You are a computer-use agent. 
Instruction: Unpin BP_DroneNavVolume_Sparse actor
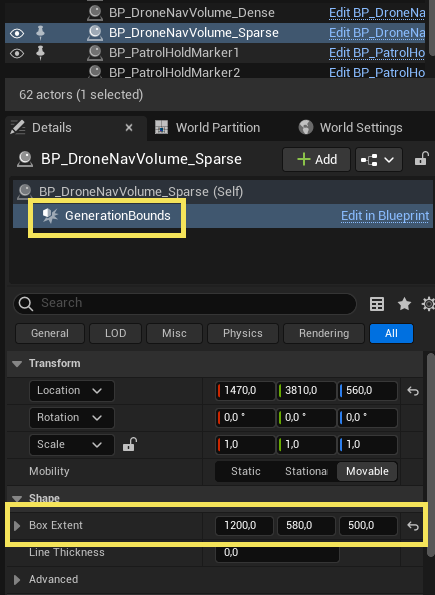40,33
